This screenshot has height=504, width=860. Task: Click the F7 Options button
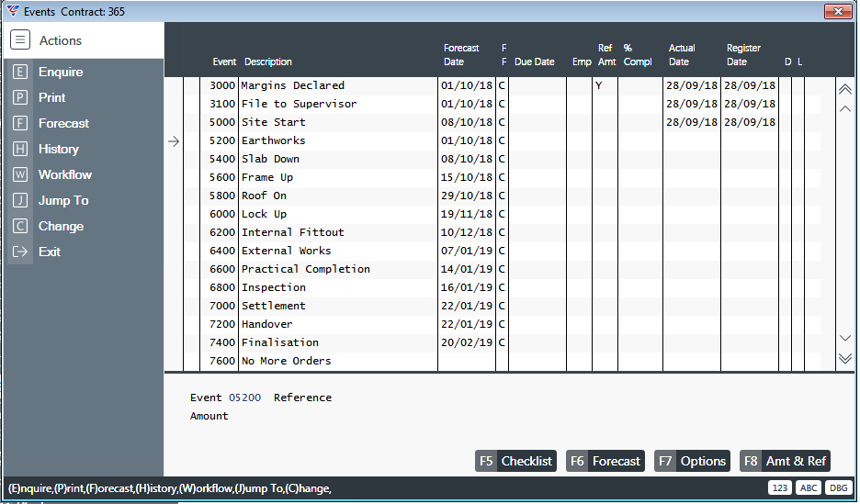[x=692, y=461]
